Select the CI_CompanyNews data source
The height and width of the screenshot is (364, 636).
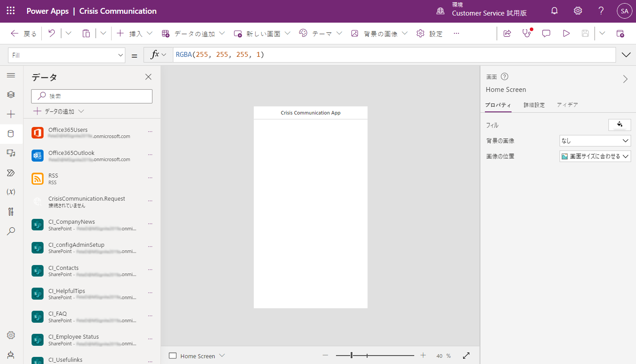[x=92, y=225]
